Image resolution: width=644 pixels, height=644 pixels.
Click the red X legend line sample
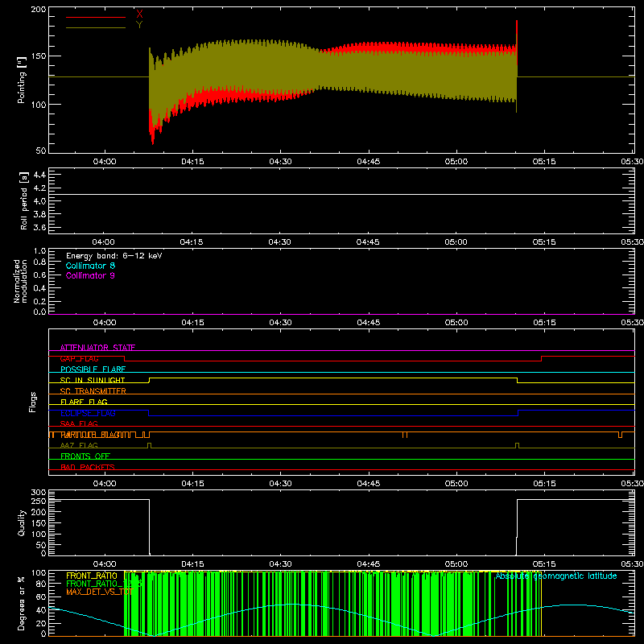[96, 17]
